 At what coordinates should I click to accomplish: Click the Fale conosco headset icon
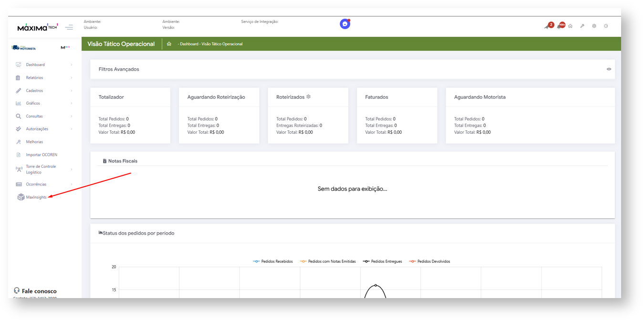click(x=17, y=290)
